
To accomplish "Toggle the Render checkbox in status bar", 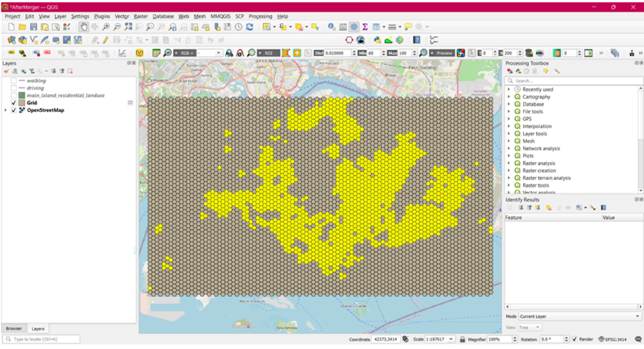I will click(x=575, y=339).
